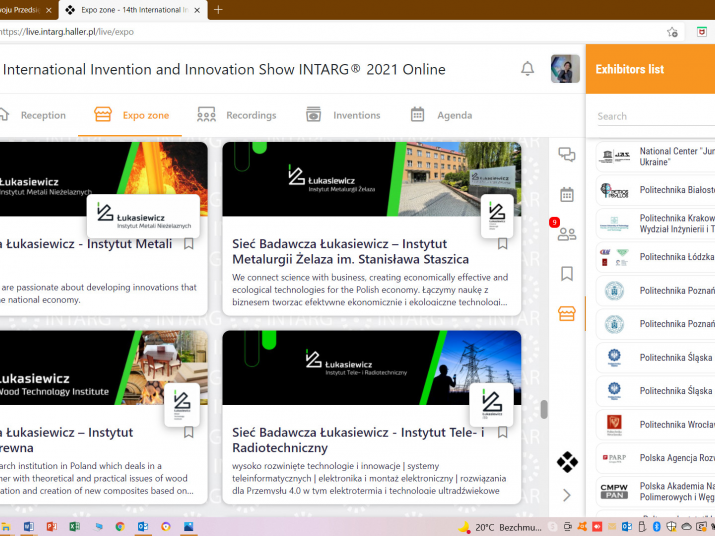The height and width of the screenshot is (536, 715).
Task: Open the calendar icon in right sidebar
Action: point(567,194)
